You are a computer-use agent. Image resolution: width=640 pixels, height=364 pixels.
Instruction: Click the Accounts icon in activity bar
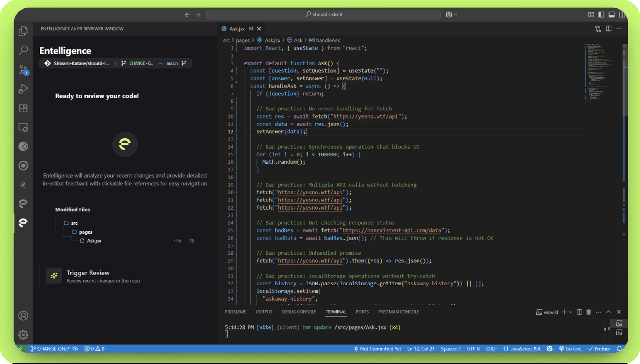click(23, 316)
